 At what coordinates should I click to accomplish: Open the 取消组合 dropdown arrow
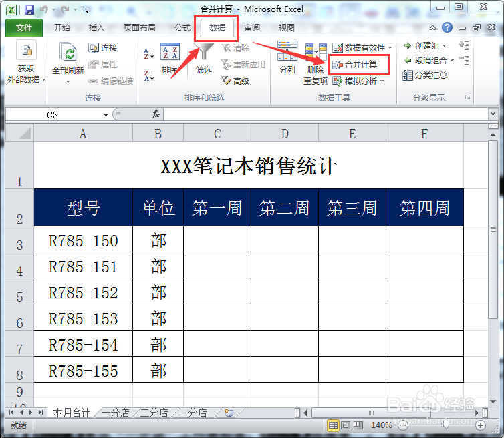[453, 60]
